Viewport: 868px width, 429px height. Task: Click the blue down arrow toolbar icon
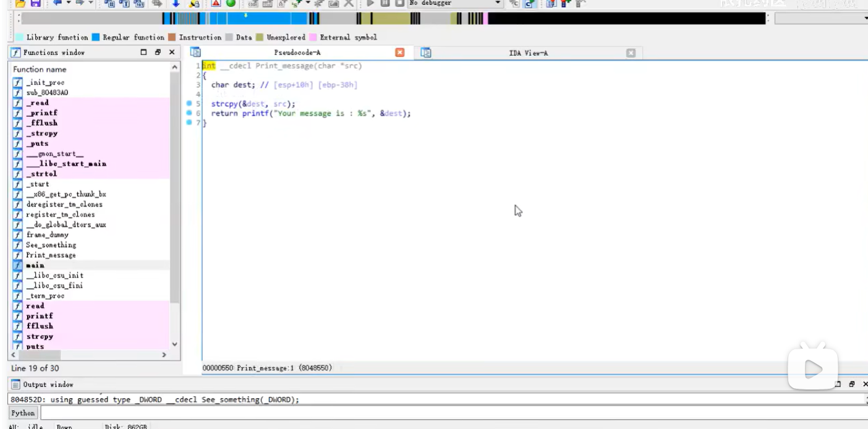coord(176,3)
